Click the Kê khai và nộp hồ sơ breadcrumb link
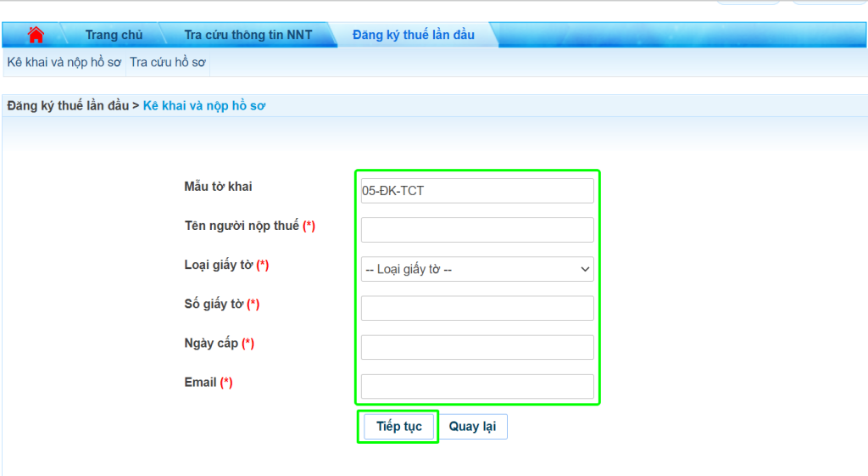Image resolution: width=868 pixels, height=476 pixels. [x=204, y=106]
